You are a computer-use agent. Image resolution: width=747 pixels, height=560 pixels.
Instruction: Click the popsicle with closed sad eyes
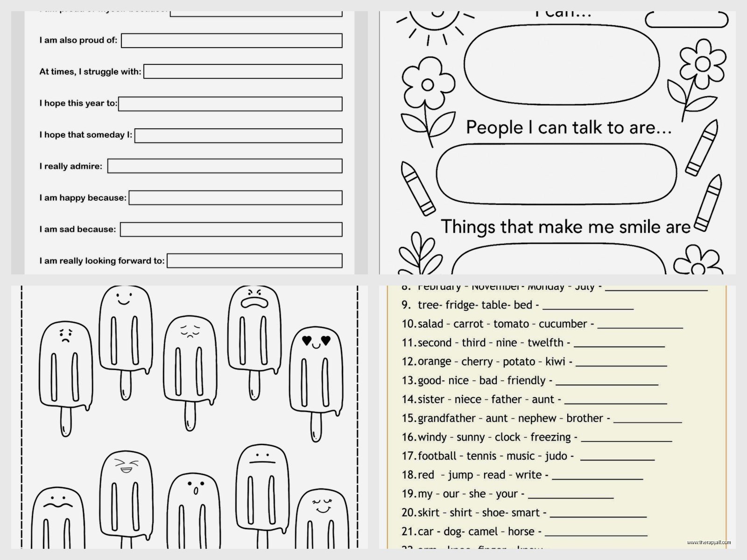(x=190, y=373)
